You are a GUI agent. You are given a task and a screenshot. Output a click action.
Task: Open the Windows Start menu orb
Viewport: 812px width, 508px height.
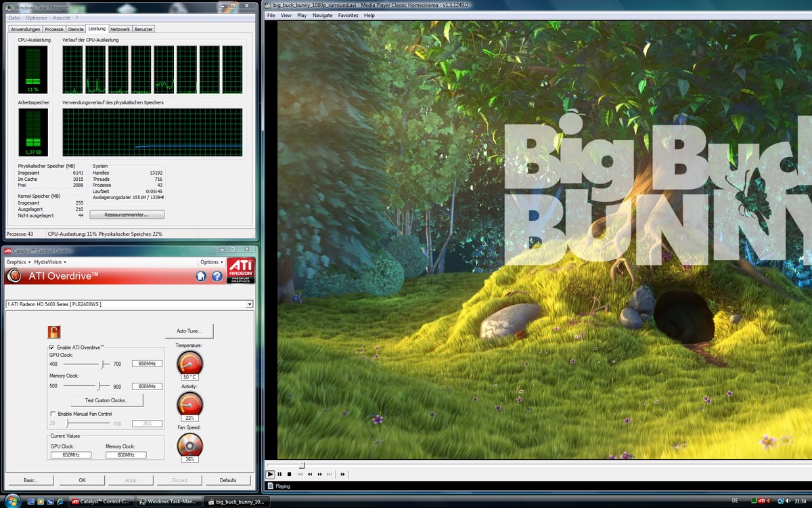click(x=13, y=501)
